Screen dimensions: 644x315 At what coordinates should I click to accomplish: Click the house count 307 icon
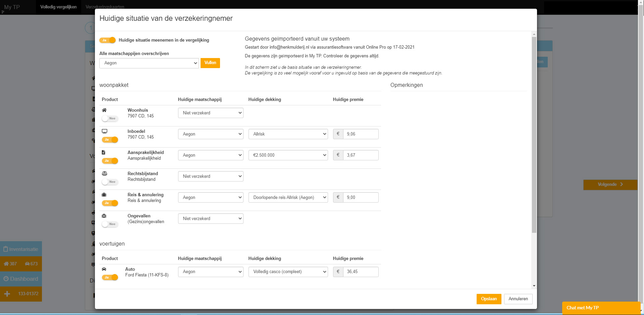(x=6, y=264)
